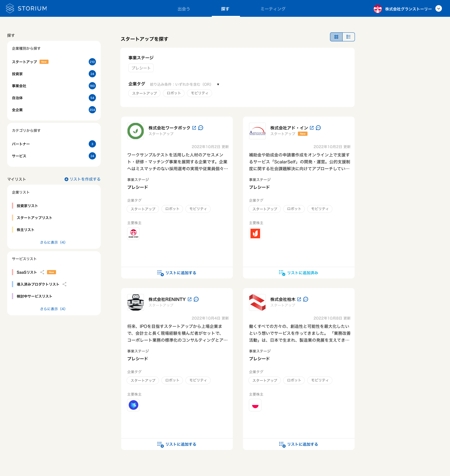Open スタートアップリスト
Image resolution: width=450 pixels, height=476 pixels.
click(34, 218)
